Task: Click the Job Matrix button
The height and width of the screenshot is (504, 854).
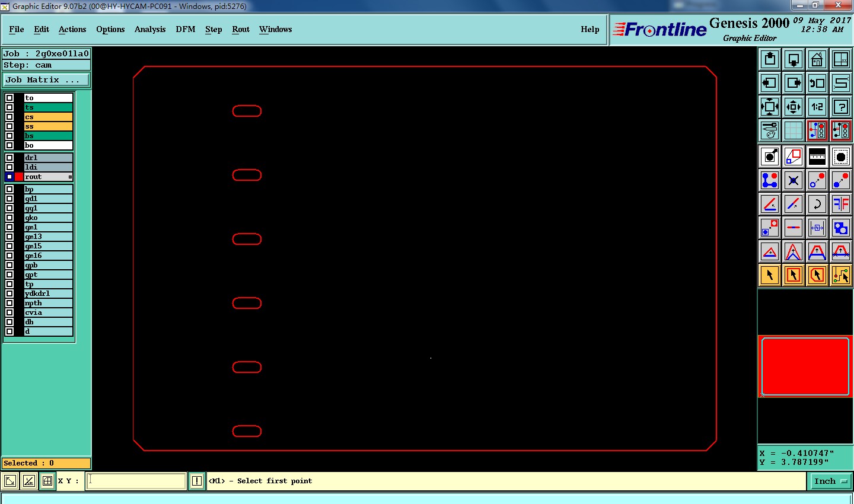Action: [46, 79]
